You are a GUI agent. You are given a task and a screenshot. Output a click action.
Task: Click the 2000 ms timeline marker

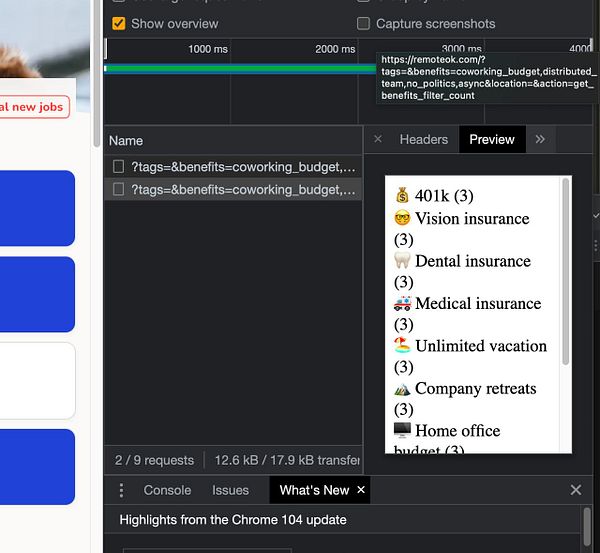pyautogui.click(x=335, y=49)
